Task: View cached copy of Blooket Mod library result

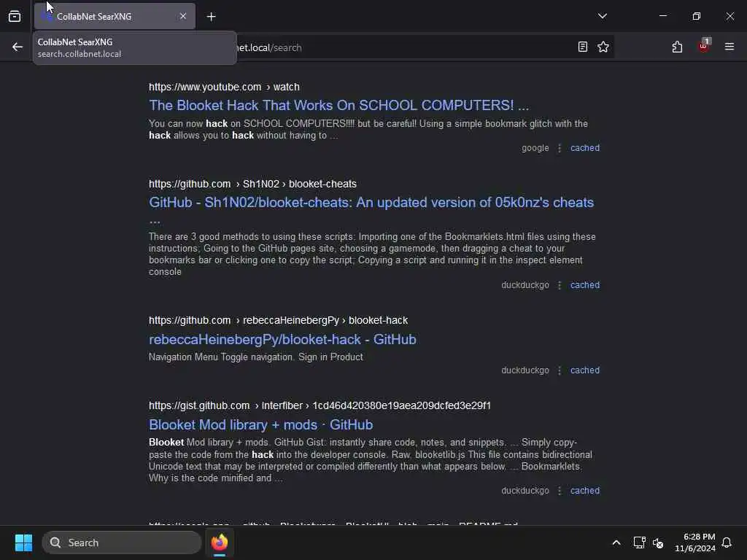Action: click(x=585, y=491)
